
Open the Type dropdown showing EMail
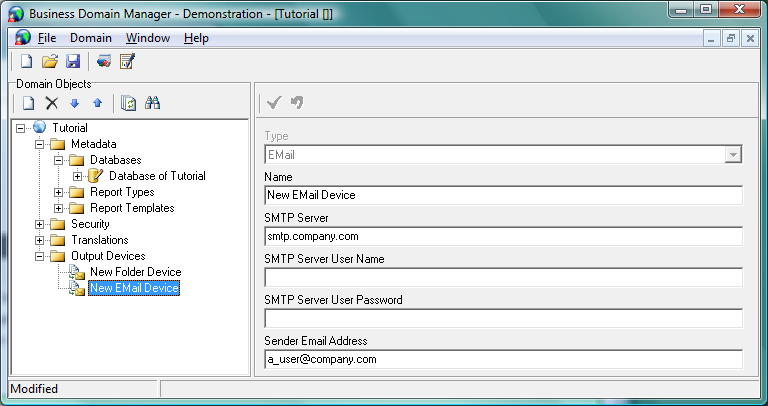click(x=733, y=155)
